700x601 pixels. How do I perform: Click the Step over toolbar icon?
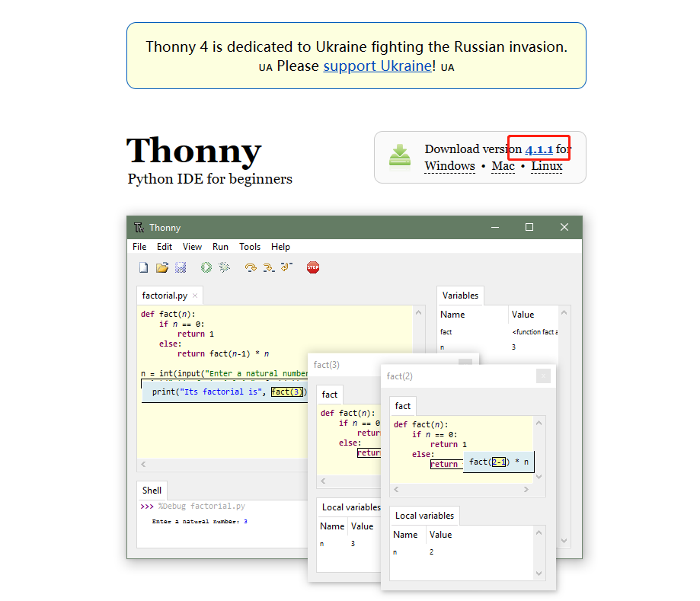[x=251, y=267]
